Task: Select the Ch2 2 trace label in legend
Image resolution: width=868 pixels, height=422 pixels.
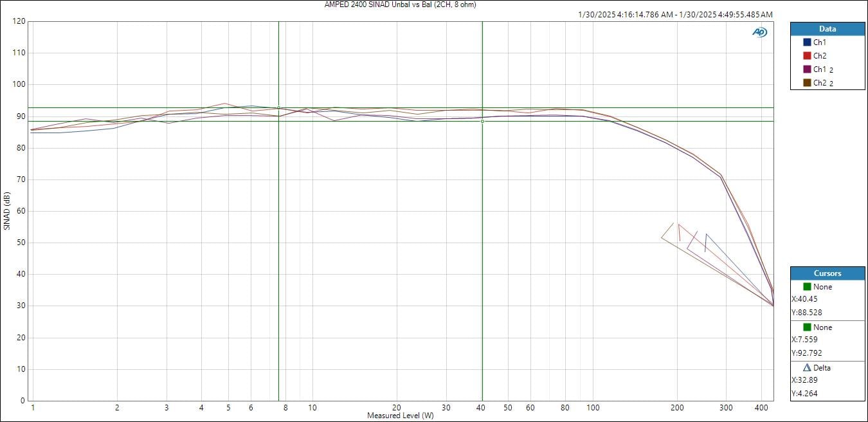Action: pos(823,83)
